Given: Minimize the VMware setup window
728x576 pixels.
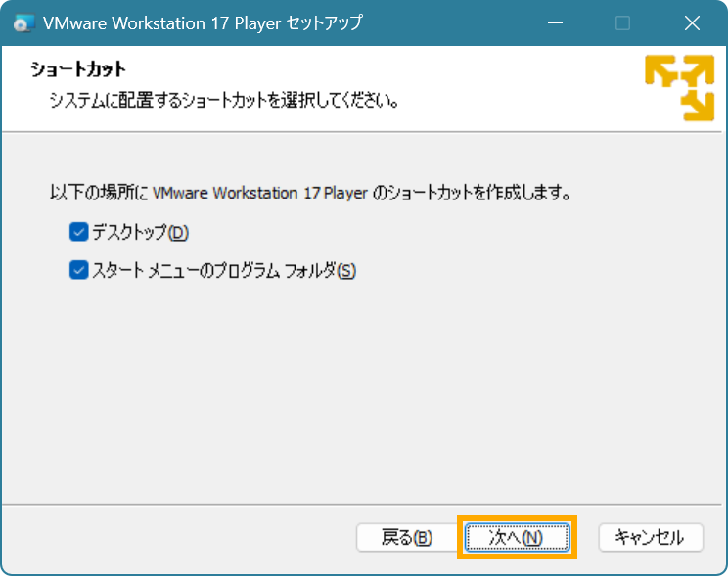Looking at the screenshot, I should 555,22.
